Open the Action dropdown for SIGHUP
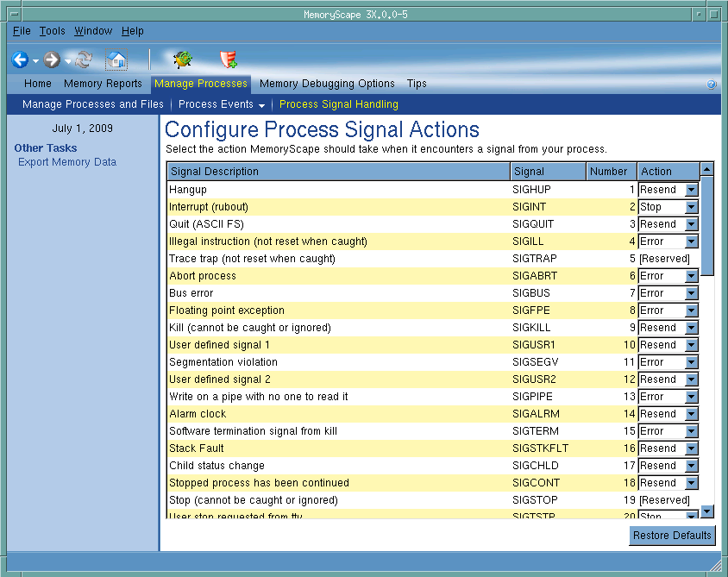 [x=691, y=190]
